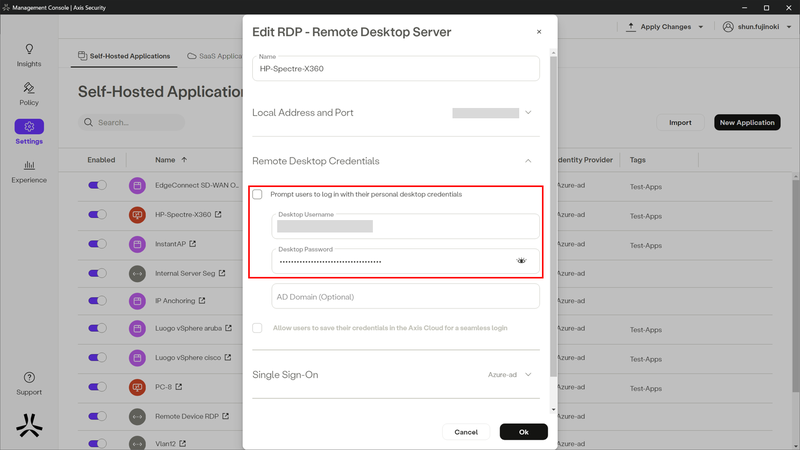Toggle Internal Server Seg enabled switch

coord(97,273)
